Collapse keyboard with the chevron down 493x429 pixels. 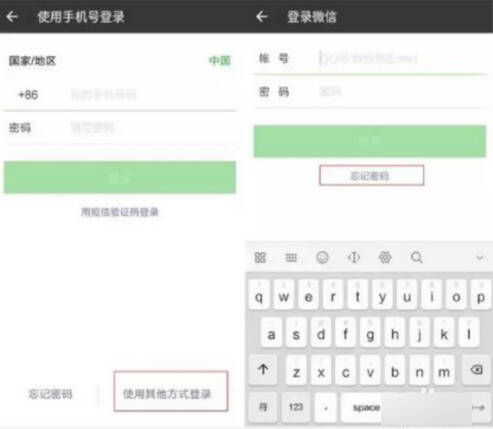(480, 257)
